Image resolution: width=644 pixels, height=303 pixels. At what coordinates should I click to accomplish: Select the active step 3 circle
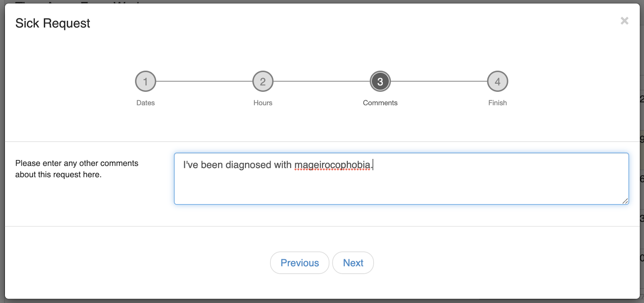click(380, 82)
